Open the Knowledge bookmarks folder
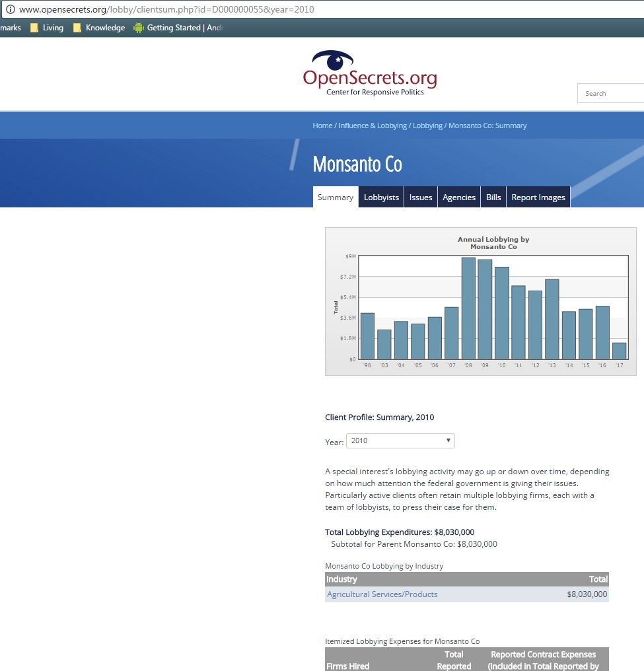The height and width of the screenshot is (671, 644). click(99, 28)
